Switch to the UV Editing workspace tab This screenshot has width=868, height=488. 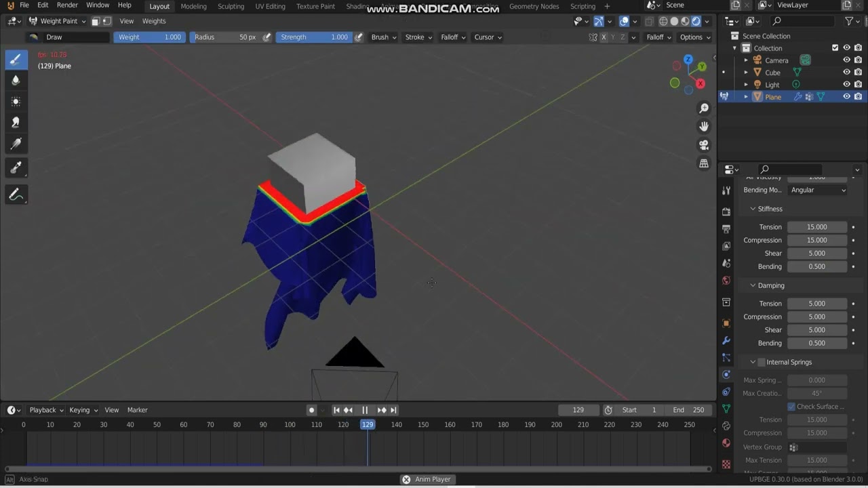[x=270, y=6]
